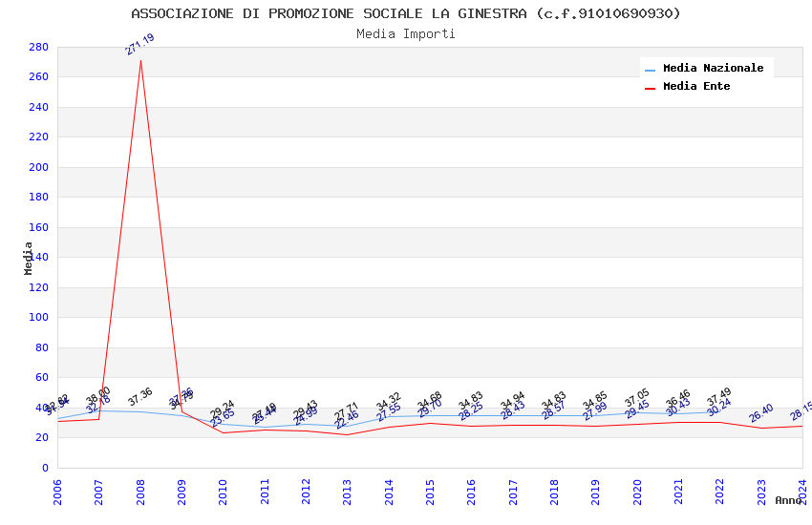Click the 27.55 value label for 2014

click(x=389, y=412)
